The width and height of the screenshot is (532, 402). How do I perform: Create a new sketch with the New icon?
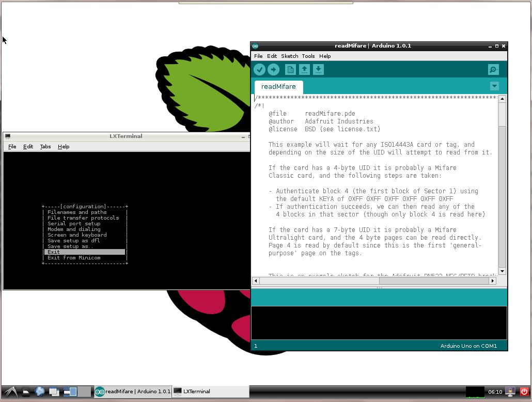click(x=290, y=70)
